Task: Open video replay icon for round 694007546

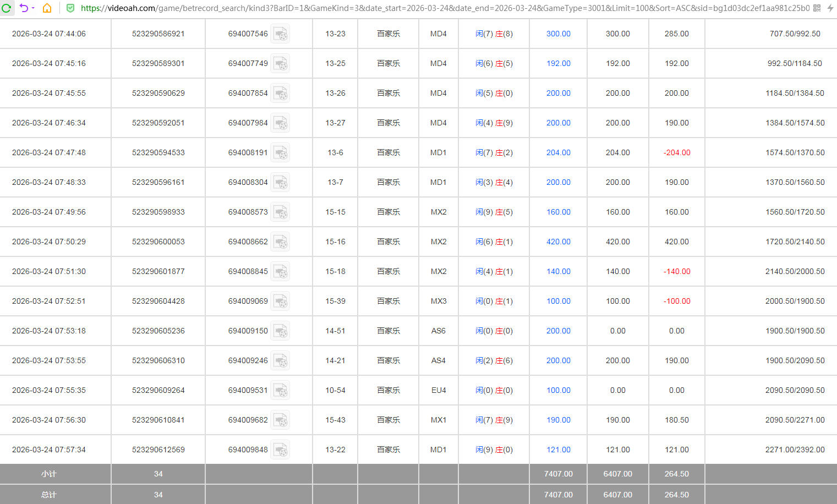Action: click(x=280, y=34)
